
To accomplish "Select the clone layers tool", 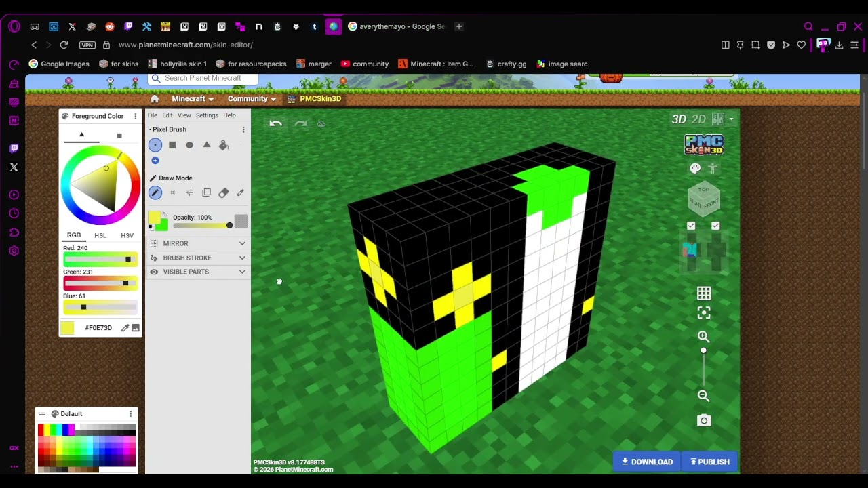I will coord(207,192).
